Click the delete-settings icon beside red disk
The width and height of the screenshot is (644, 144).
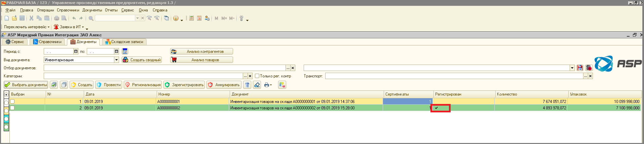(589, 68)
